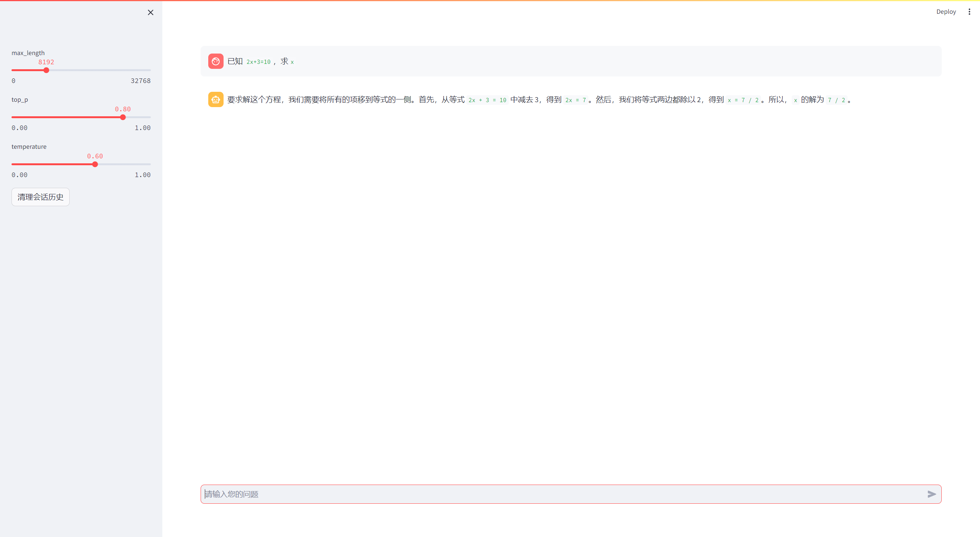
Task: Close the settings sidebar with the X icon
Action: coord(150,12)
